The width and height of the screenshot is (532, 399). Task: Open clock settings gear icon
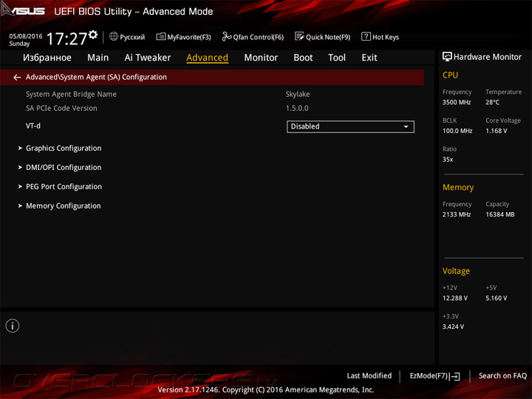93,35
